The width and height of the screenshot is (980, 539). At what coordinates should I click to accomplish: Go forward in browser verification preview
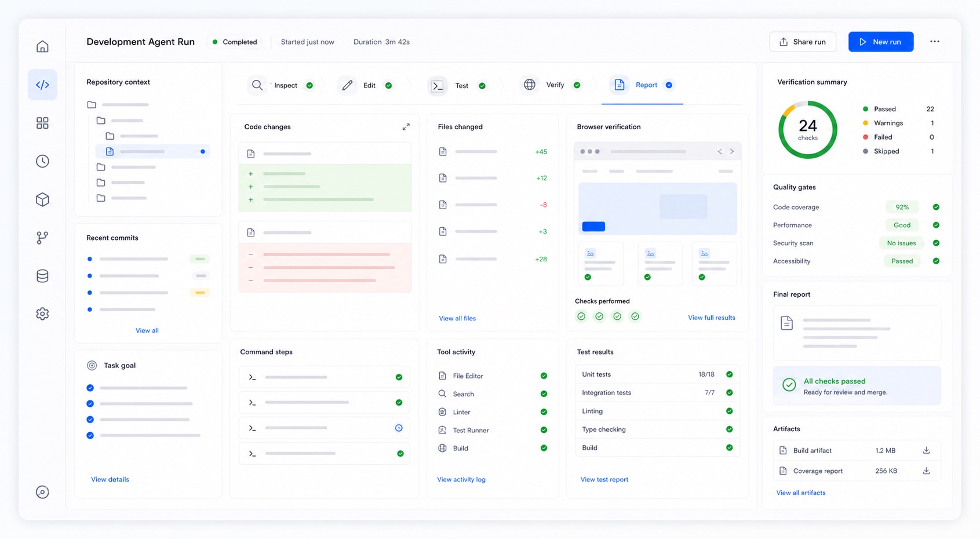(732, 151)
